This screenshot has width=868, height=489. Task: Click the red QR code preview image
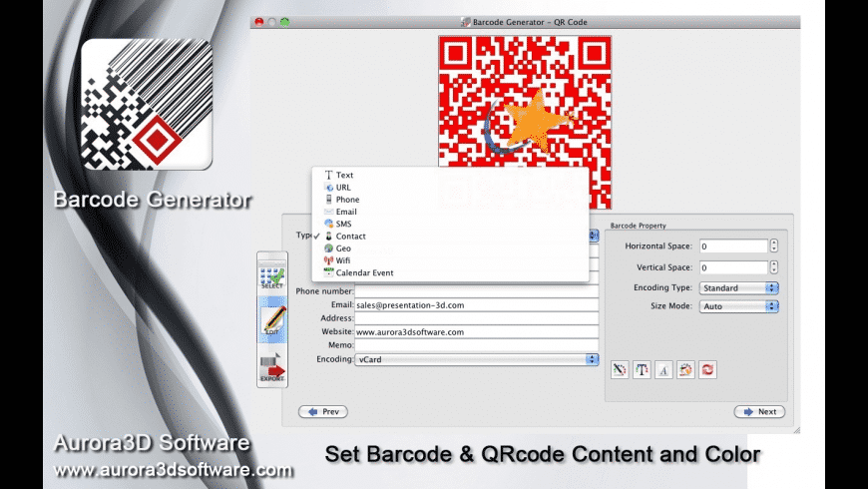click(x=525, y=122)
